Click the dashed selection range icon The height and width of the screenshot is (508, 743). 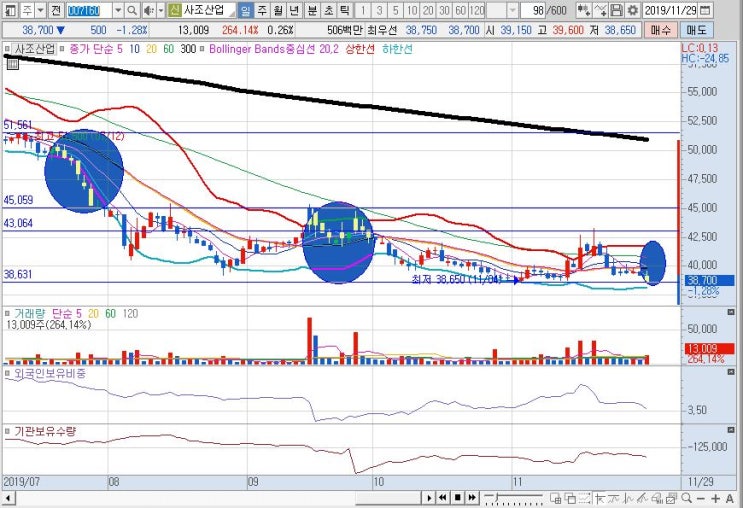click(x=585, y=498)
